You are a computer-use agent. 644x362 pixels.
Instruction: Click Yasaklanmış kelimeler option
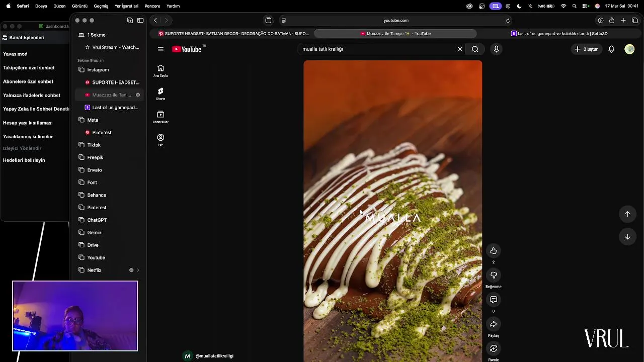[28, 137]
